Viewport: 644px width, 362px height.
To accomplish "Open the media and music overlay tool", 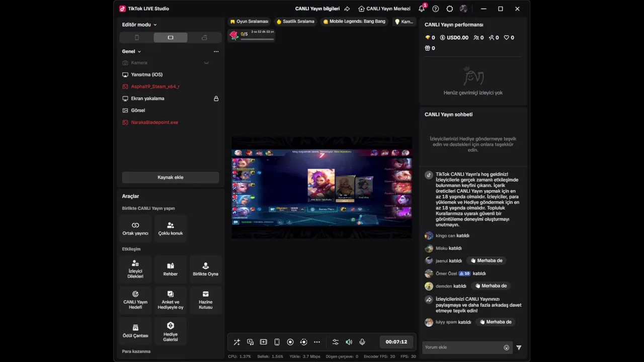I will tap(250, 342).
